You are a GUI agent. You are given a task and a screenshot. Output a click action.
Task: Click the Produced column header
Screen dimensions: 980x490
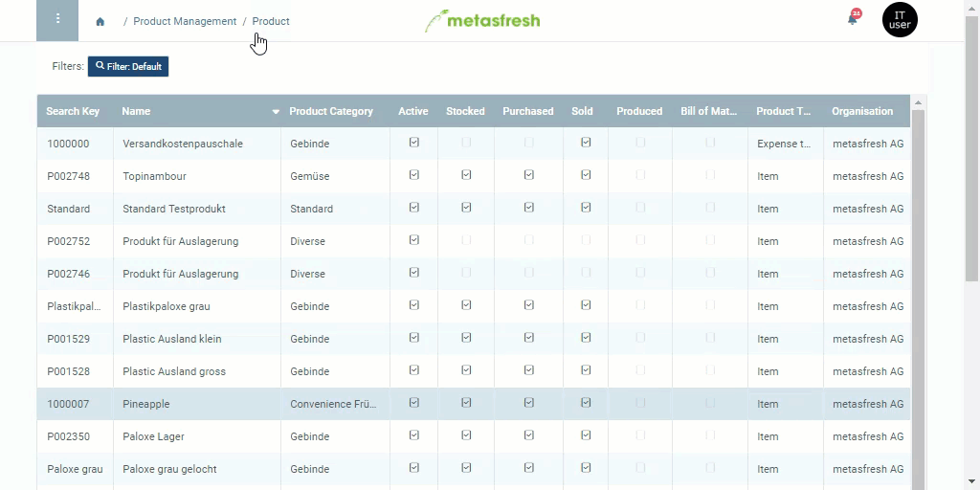coord(639,111)
